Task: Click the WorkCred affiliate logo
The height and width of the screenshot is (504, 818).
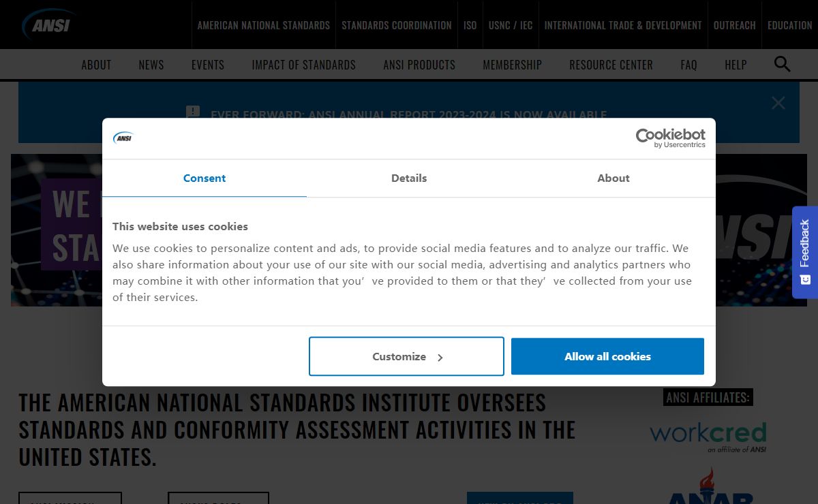Action: [708, 437]
